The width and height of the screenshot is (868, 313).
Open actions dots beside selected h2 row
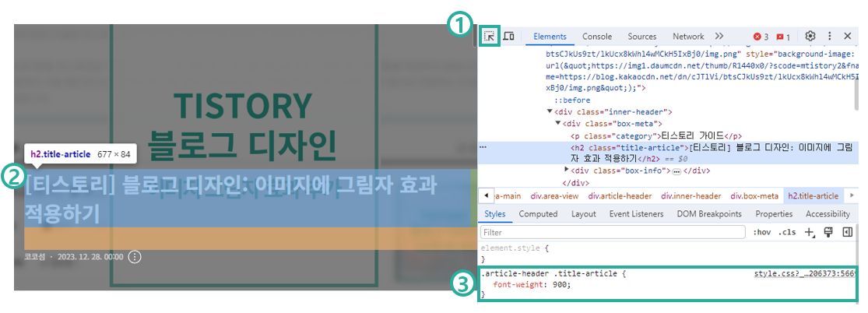coord(483,147)
